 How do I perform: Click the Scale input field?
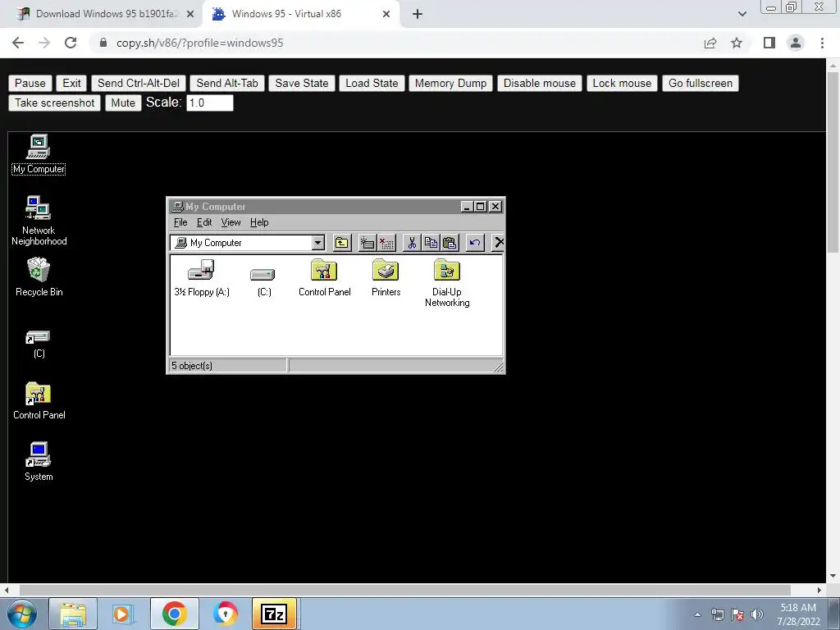point(210,103)
